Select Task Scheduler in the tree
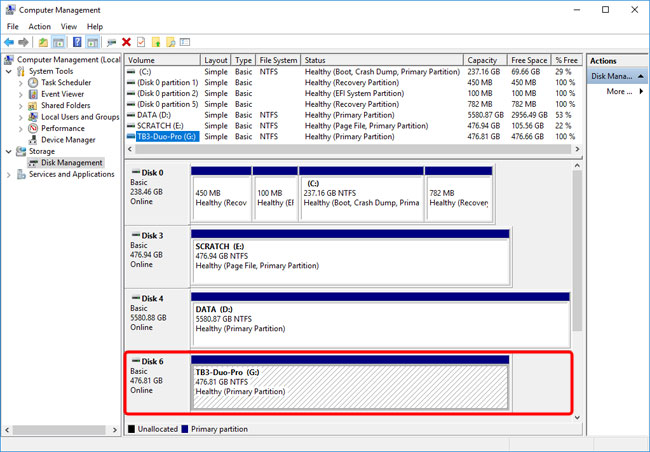Viewport: 650px width, 452px height. point(66,83)
